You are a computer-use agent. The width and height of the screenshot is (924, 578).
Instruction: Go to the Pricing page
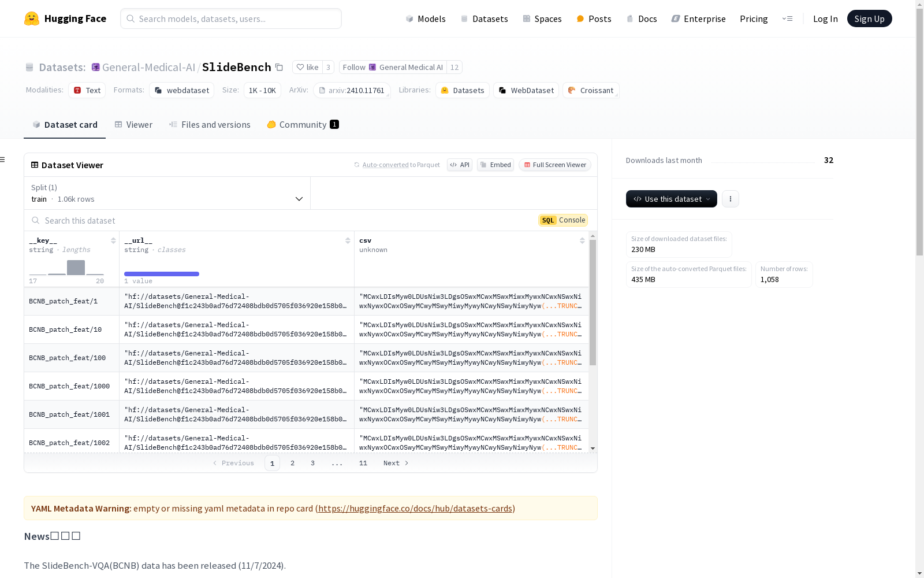click(x=754, y=18)
